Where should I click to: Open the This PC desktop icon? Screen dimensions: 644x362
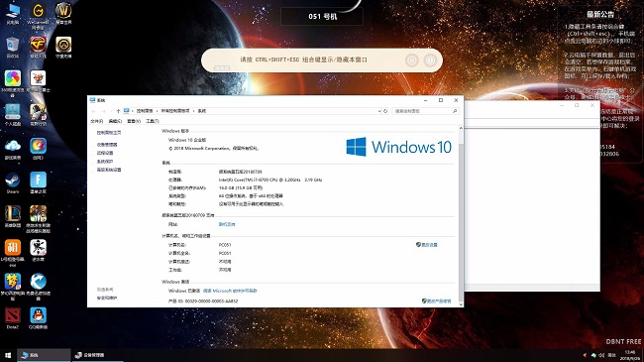click(x=13, y=14)
